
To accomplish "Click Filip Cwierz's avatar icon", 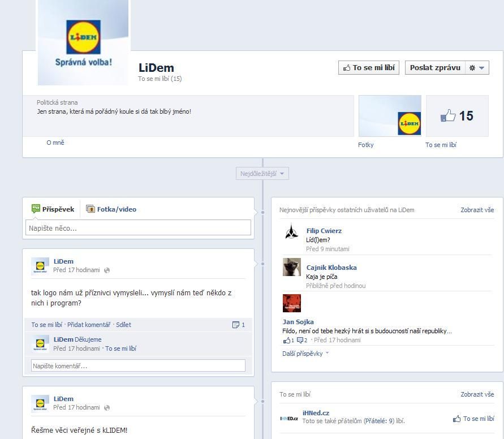I will point(291,231).
